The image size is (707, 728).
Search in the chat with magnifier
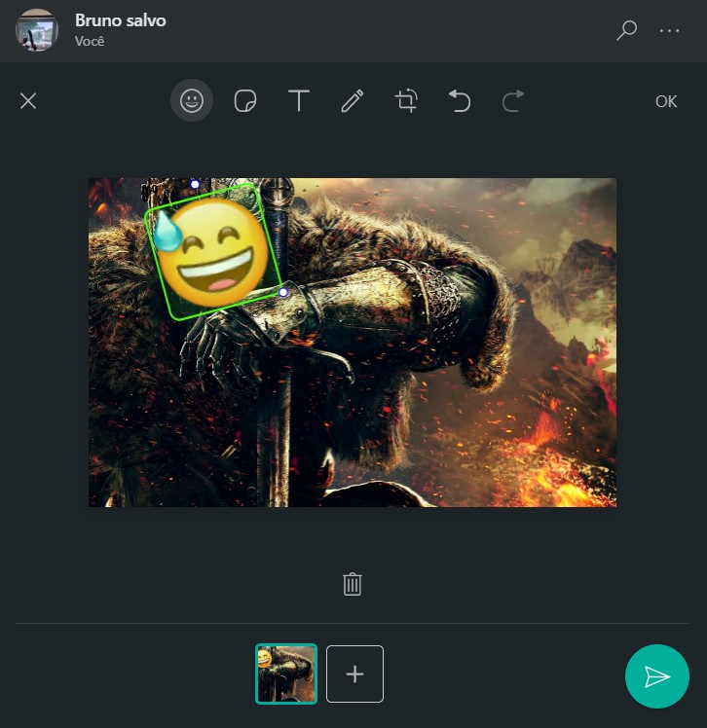[626, 30]
